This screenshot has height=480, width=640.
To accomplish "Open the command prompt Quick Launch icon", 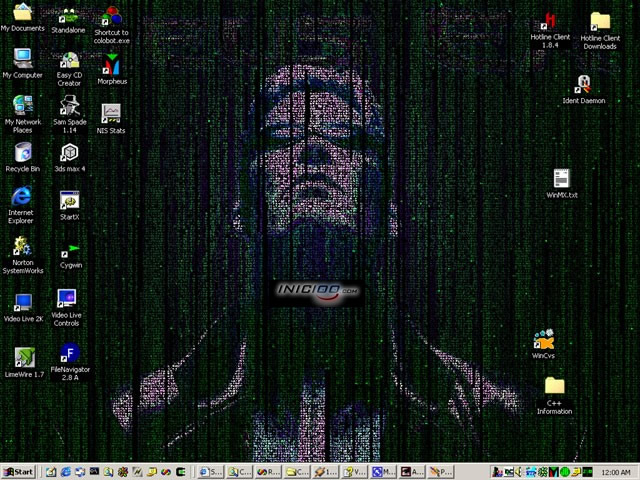I will 94,472.
